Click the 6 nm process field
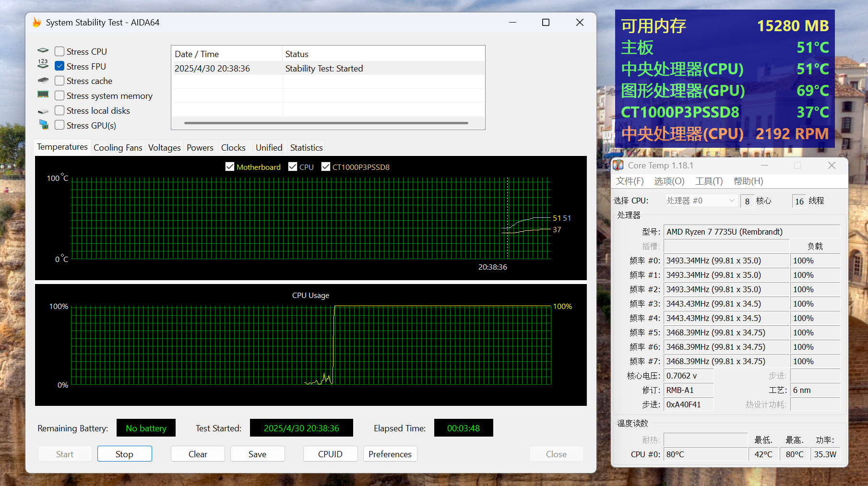 (815, 390)
